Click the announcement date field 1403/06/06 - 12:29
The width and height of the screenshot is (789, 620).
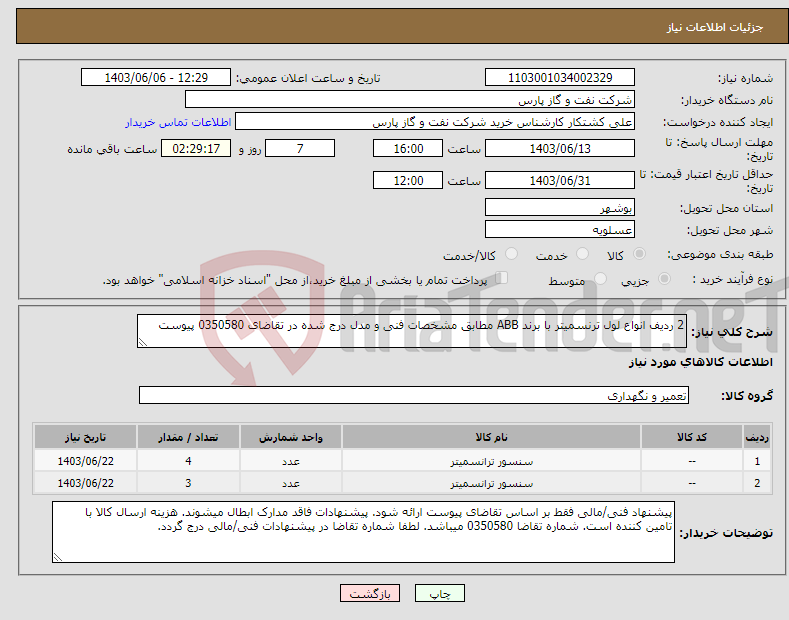(x=155, y=78)
